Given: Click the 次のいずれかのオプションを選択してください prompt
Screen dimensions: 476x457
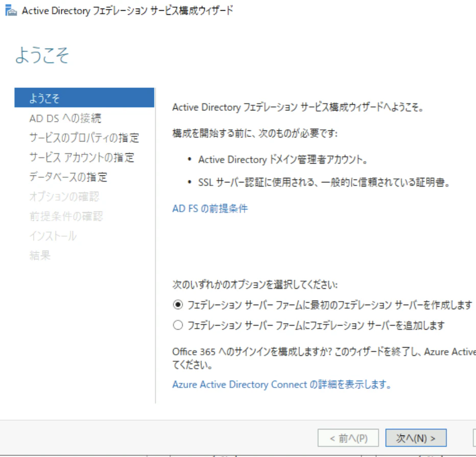Looking at the screenshot, I should pyautogui.click(x=255, y=284).
